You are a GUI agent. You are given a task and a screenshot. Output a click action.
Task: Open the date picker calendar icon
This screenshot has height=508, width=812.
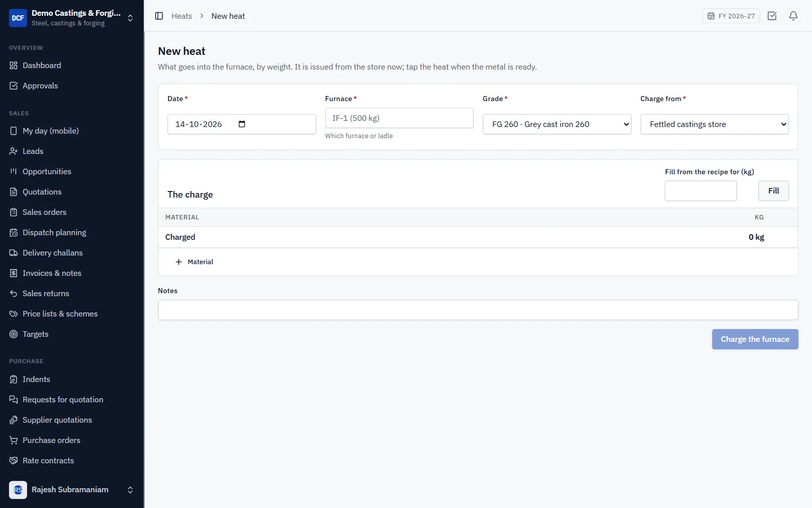point(242,124)
